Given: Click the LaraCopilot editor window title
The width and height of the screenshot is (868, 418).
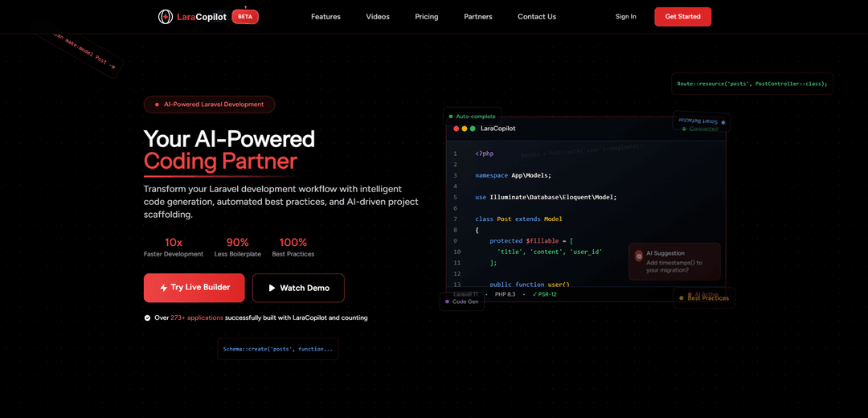Looking at the screenshot, I should (x=498, y=129).
